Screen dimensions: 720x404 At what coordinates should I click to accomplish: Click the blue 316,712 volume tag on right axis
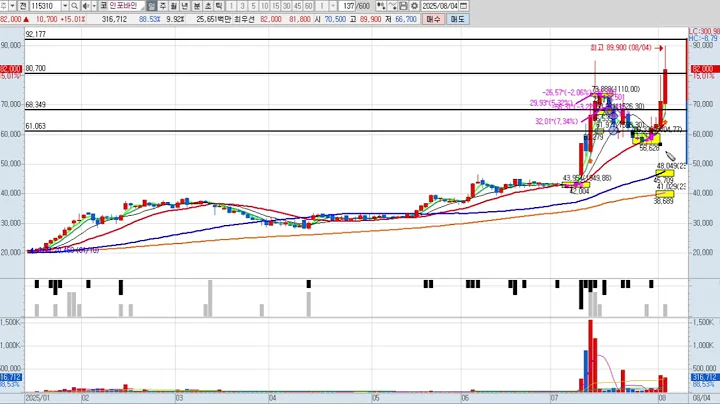(704, 377)
